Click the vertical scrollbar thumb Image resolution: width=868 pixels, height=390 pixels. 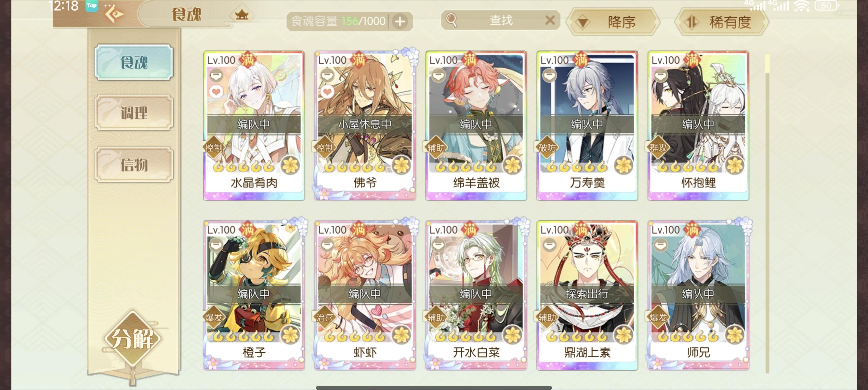[x=767, y=63]
